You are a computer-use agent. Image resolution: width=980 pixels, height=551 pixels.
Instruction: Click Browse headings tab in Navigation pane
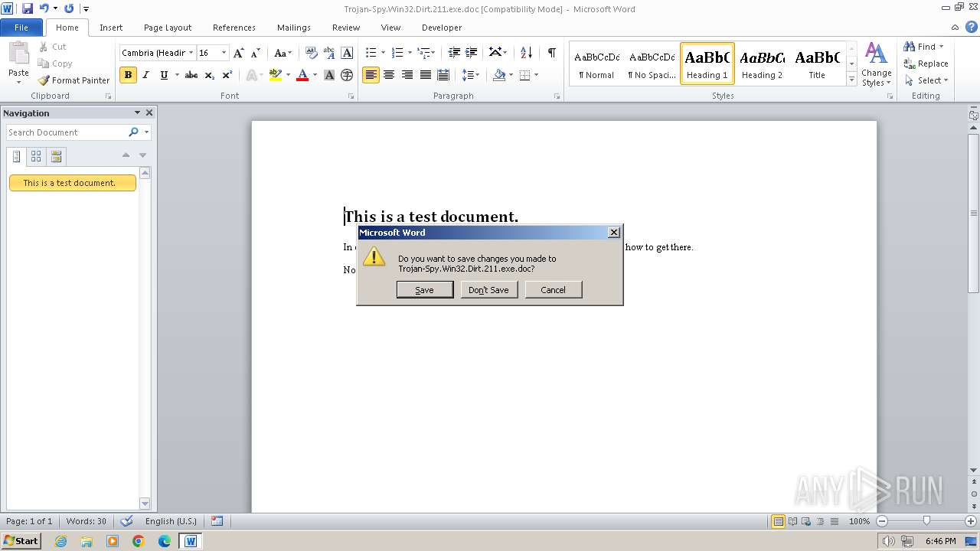[x=17, y=157]
